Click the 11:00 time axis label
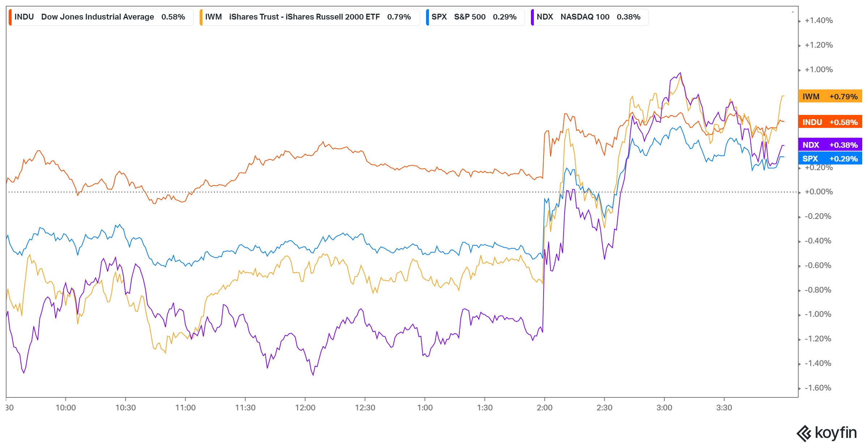Viewport: 868px width, 448px height. [185, 408]
